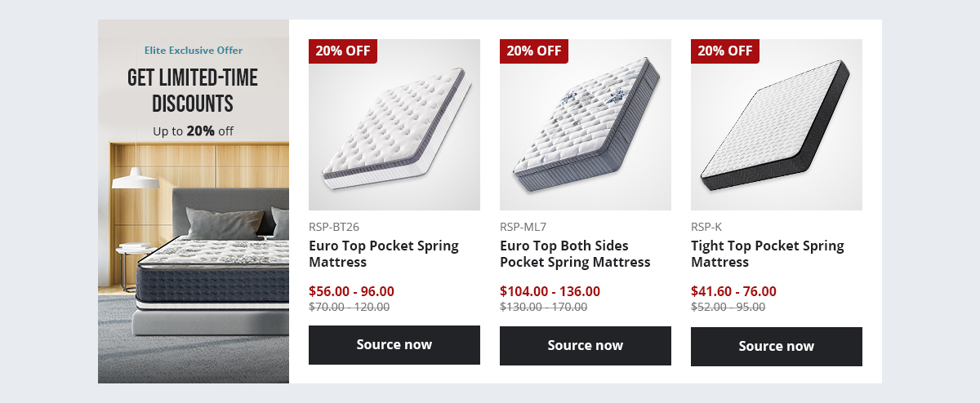The height and width of the screenshot is (403, 980).
Task: Click Source now for Tight Top mattress
Action: [x=776, y=346]
